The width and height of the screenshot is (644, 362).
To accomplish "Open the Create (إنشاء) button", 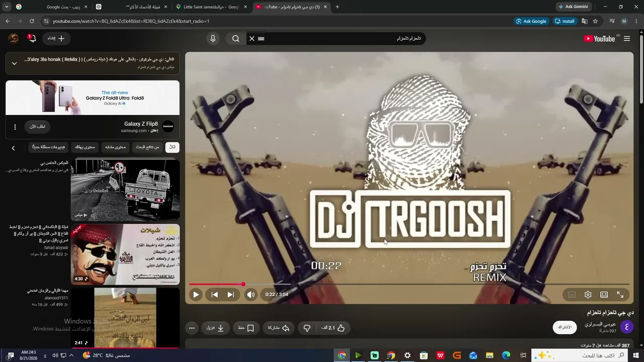I will (x=56, y=38).
